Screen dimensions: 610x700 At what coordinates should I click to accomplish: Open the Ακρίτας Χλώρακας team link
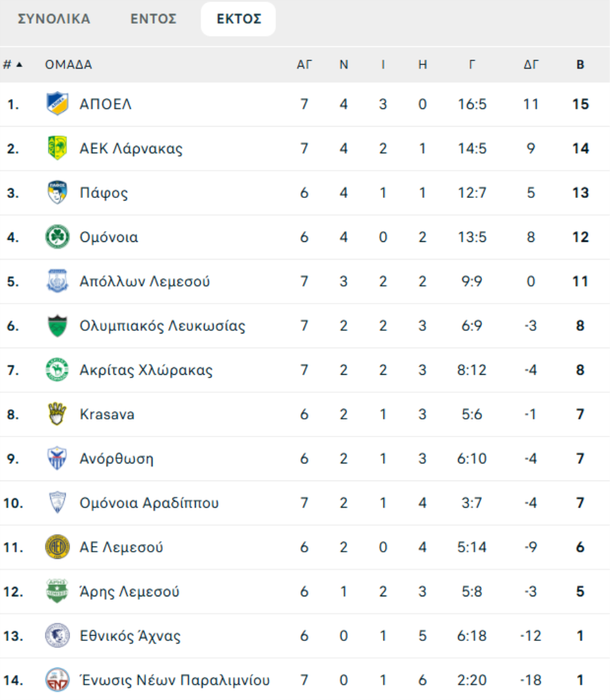click(x=146, y=370)
